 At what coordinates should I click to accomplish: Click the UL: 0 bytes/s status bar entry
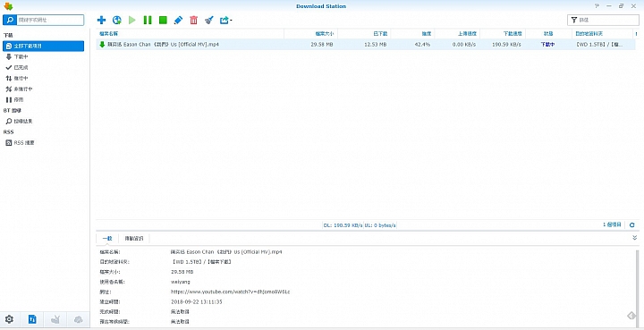pos(380,225)
